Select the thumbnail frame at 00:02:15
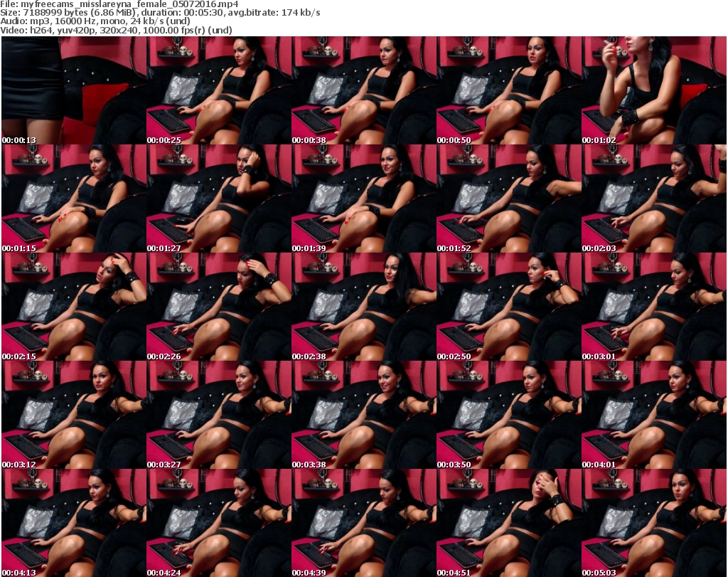This screenshot has width=728, height=577. coord(74,307)
